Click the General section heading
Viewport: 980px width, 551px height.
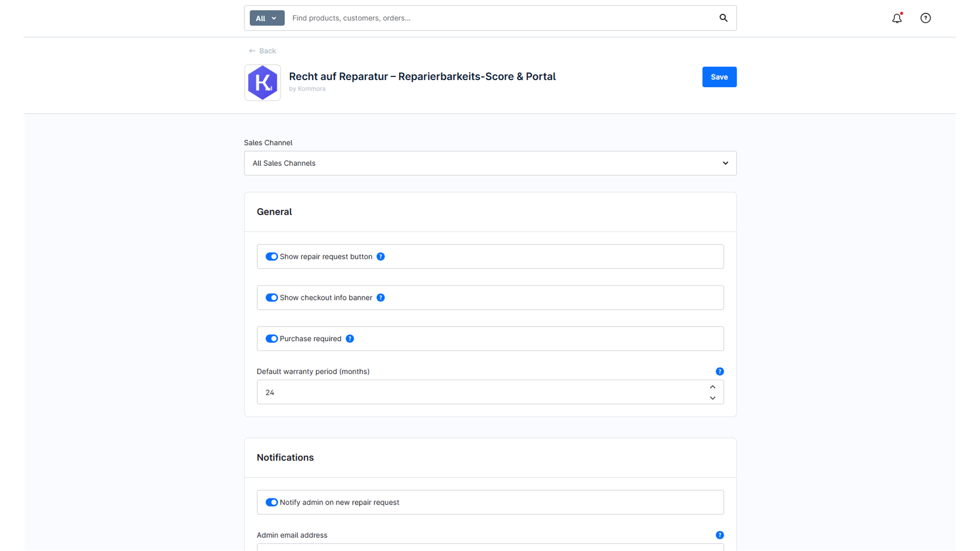click(274, 212)
